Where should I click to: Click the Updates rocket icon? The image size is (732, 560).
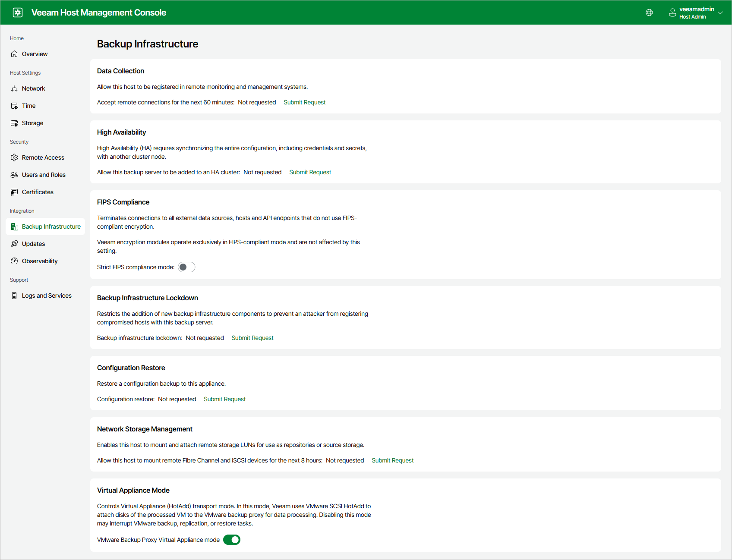[x=14, y=244]
